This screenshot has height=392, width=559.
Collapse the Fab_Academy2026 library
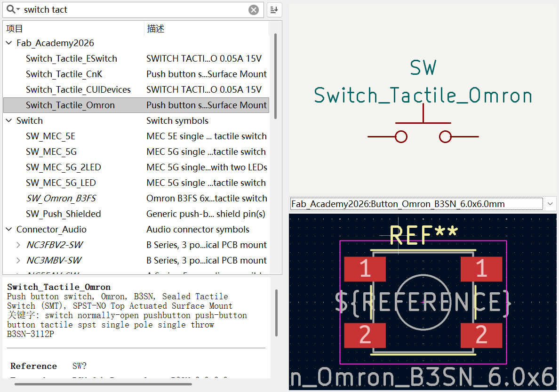tap(9, 43)
